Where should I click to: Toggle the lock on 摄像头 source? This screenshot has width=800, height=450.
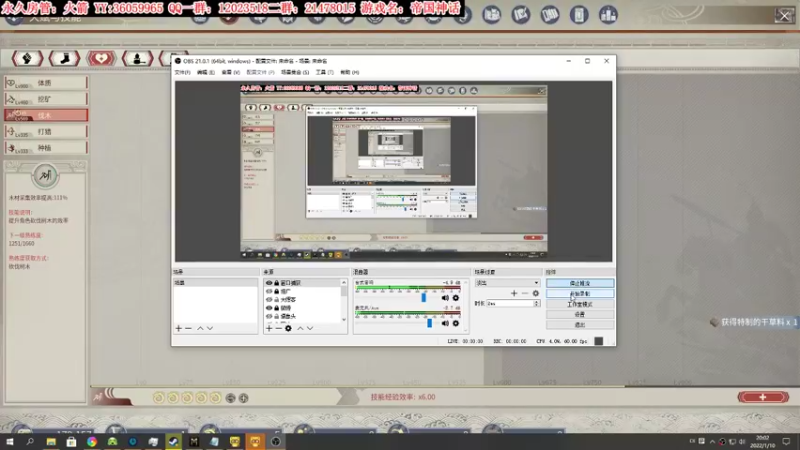pos(277,316)
